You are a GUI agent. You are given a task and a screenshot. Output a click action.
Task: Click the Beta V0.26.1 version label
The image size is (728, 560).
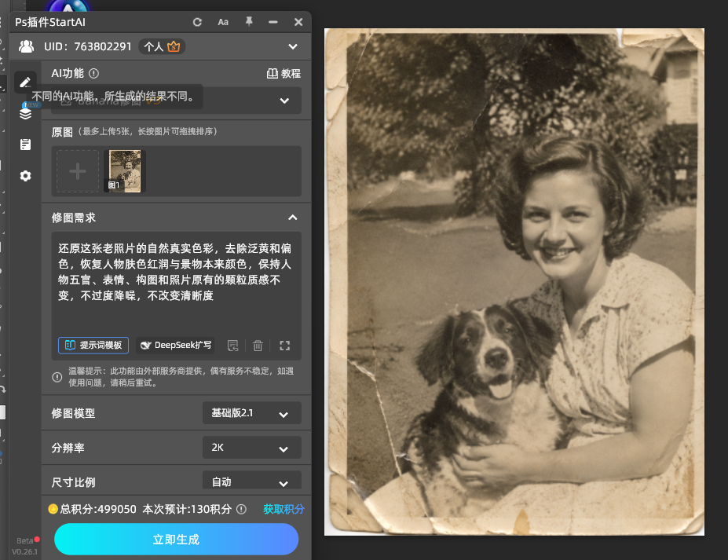tap(25, 546)
